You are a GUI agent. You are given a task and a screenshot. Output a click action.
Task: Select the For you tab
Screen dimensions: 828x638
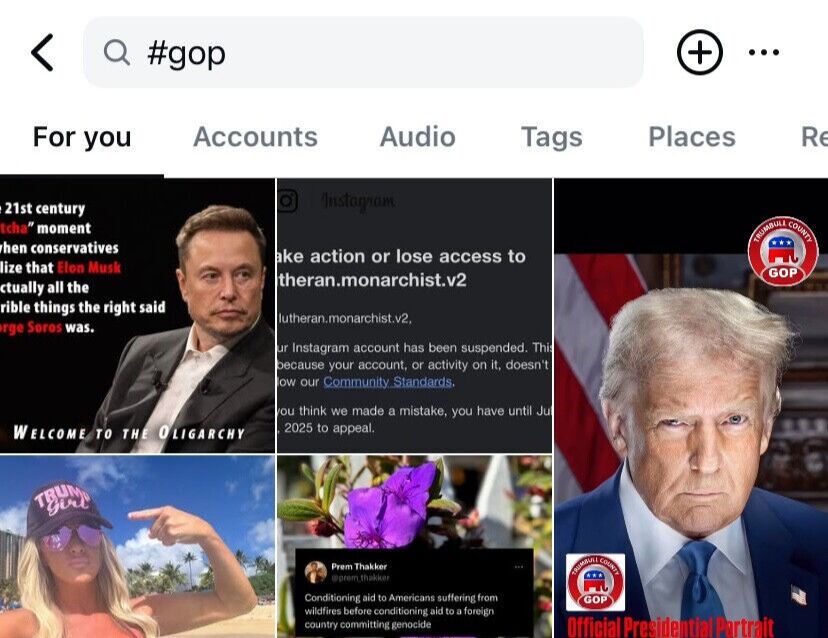click(82, 137)
